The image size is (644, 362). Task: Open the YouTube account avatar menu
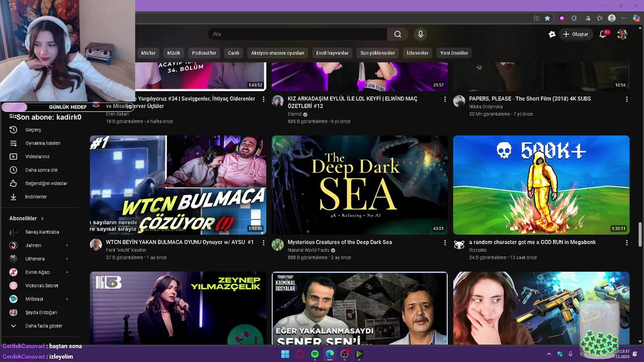(622, 34)
